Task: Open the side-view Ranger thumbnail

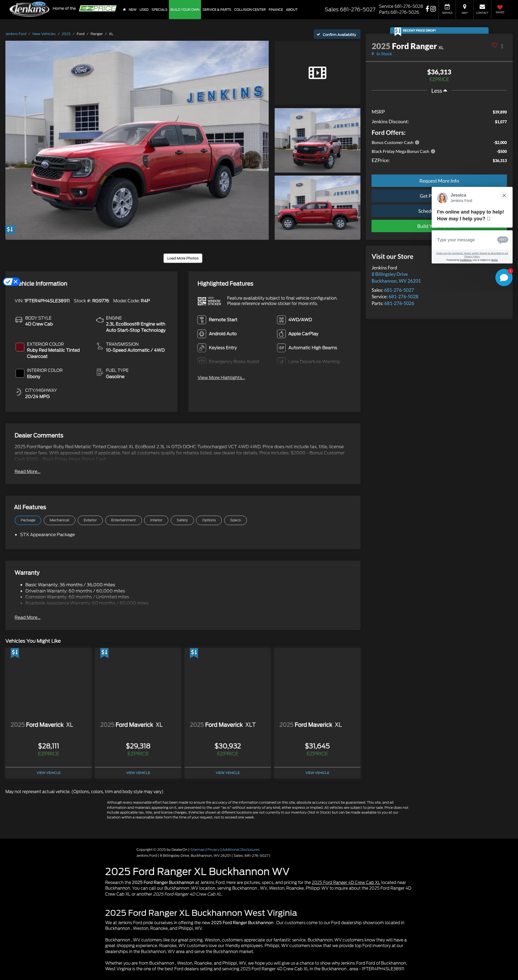Action: pos(318,208)
